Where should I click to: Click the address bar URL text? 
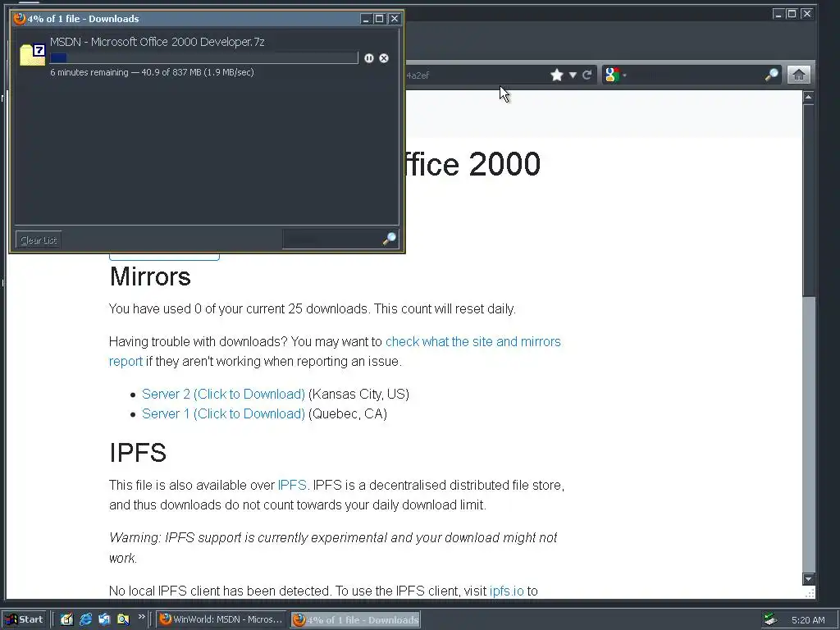click(x=418, y=75)
